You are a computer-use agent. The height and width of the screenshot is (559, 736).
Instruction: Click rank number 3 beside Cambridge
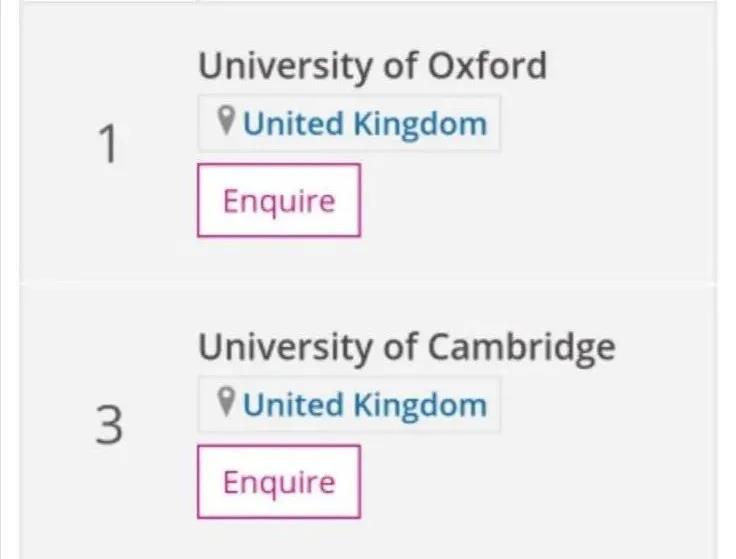point(109,425)
